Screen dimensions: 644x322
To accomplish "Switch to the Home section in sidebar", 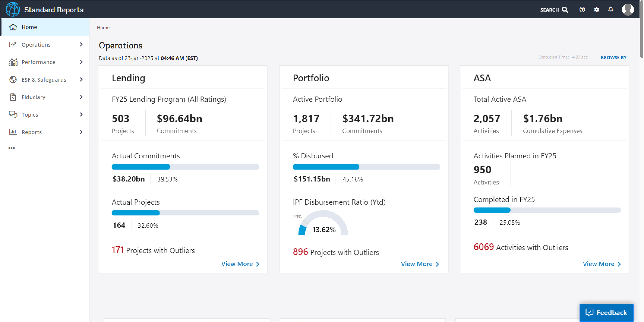I will click(x=29, y=27).
